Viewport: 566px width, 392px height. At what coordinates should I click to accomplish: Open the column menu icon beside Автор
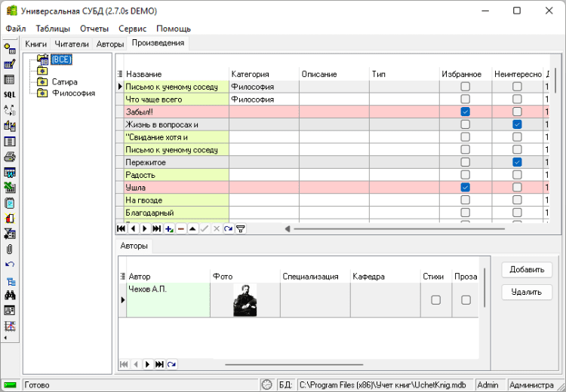click(x=123, y=277)
